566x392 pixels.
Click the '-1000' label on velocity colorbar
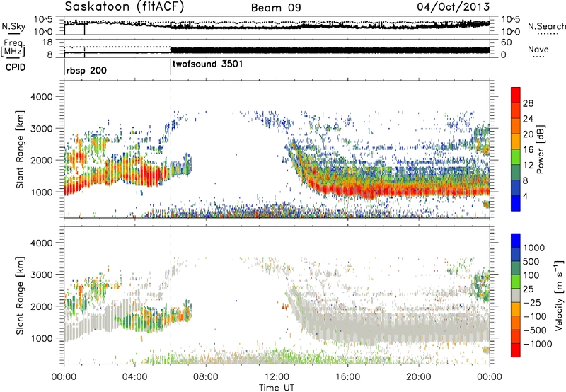click(x=537, y=344)
